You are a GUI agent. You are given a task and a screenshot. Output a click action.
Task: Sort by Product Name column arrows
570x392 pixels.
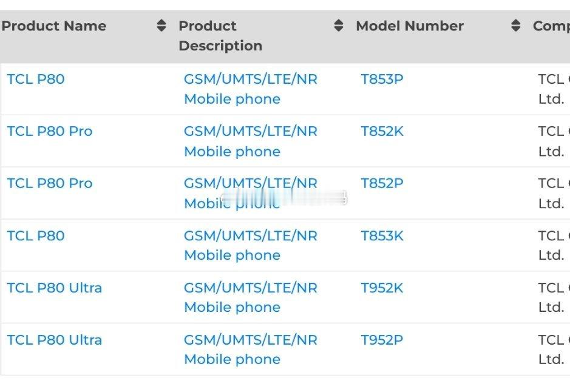(161, 26)
